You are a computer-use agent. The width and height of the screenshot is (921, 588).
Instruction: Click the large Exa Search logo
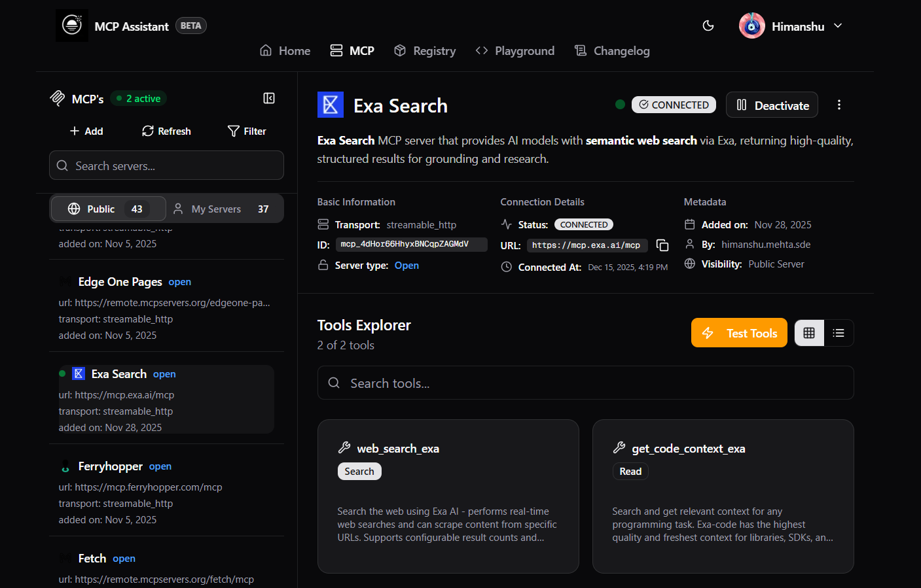pos(331,105)
